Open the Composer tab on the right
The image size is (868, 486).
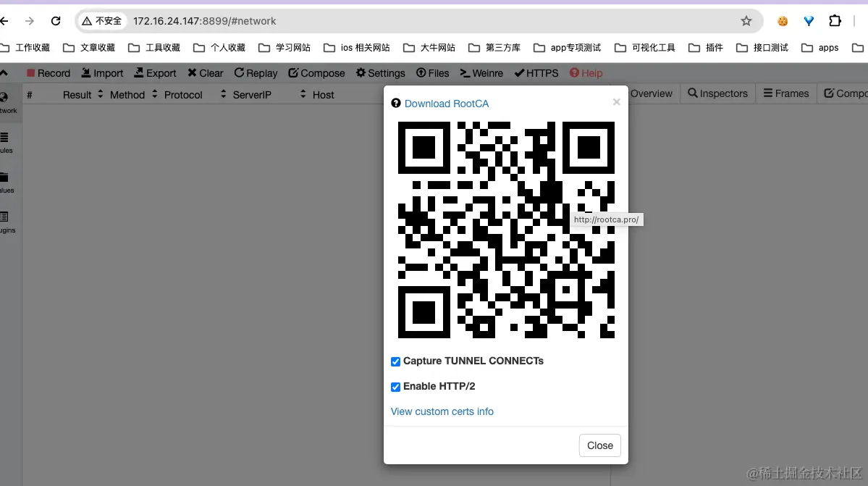click(x=846, y=93)
